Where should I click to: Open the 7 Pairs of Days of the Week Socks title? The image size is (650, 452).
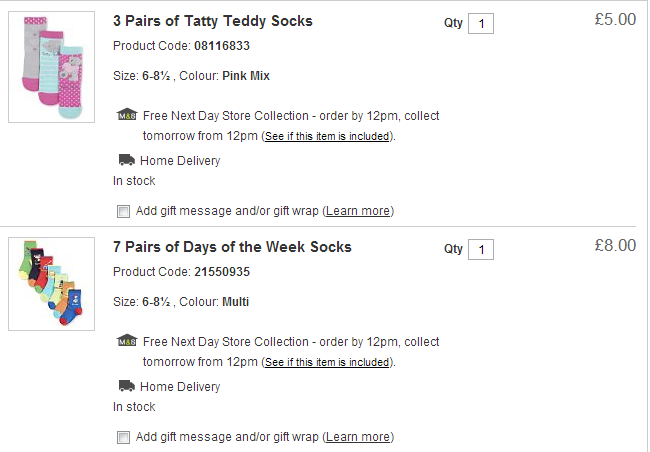tap(232, 247)
